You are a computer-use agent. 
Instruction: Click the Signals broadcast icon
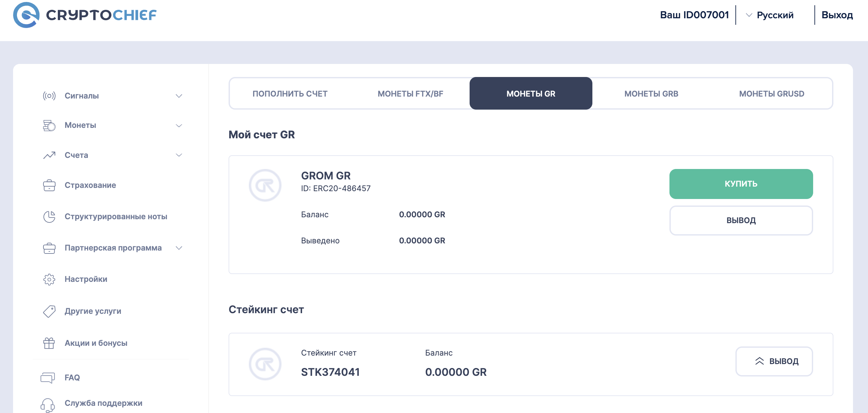pyautogui.click(x=49, y=96)
